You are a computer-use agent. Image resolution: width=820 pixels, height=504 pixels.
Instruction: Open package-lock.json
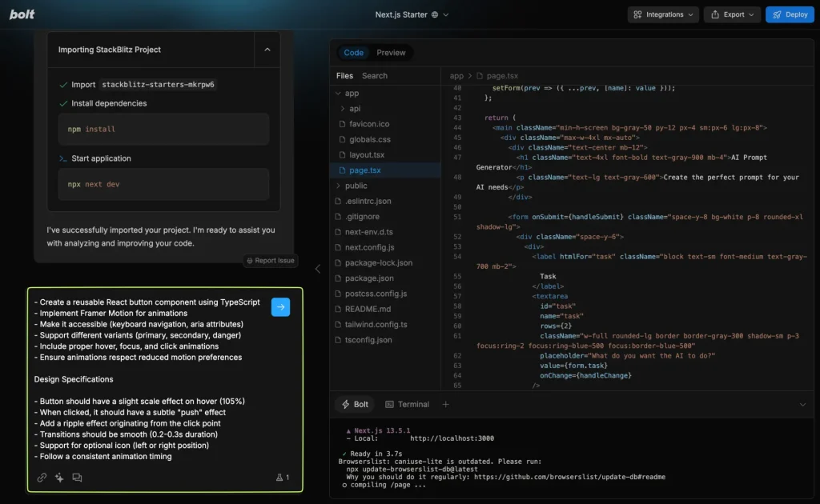(x=379, y=262)
